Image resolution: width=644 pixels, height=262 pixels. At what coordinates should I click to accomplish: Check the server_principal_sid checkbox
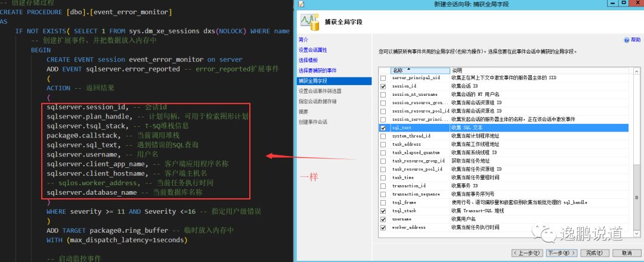click(383, 78)
